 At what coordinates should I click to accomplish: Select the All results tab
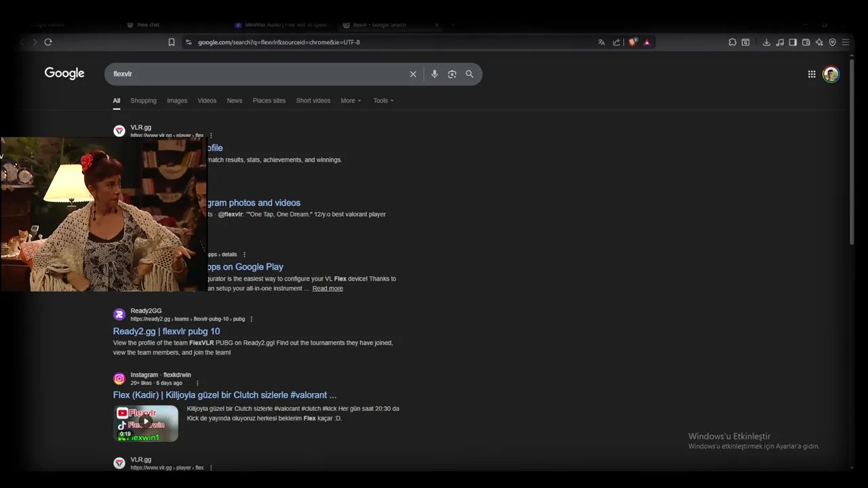117,100
